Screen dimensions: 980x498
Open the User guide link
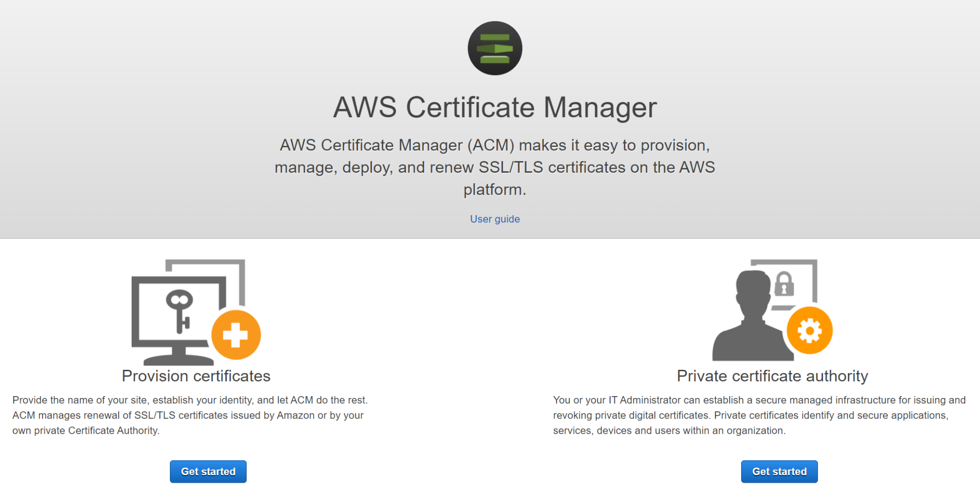click(x=495, y=219)
